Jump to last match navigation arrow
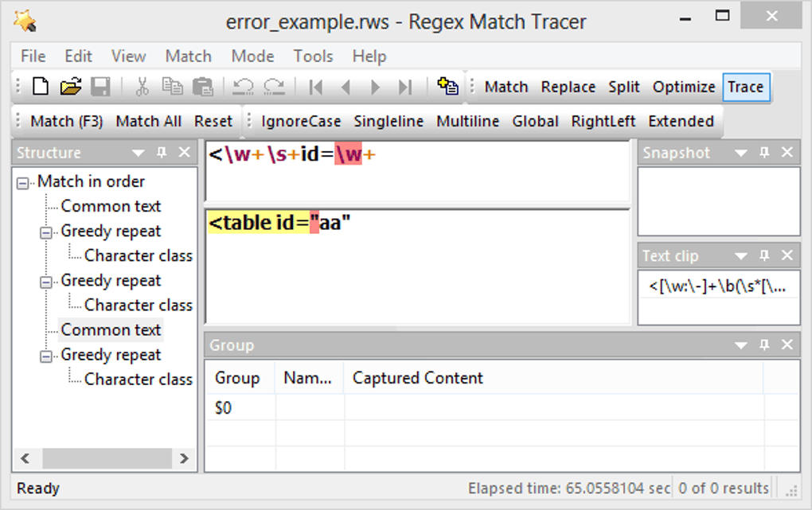812x510 pixels. click(406, 87)
